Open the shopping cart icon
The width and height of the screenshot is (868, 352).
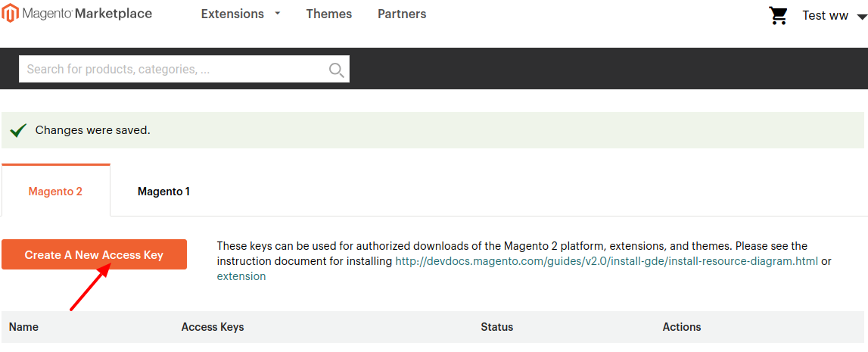(778, 15)
